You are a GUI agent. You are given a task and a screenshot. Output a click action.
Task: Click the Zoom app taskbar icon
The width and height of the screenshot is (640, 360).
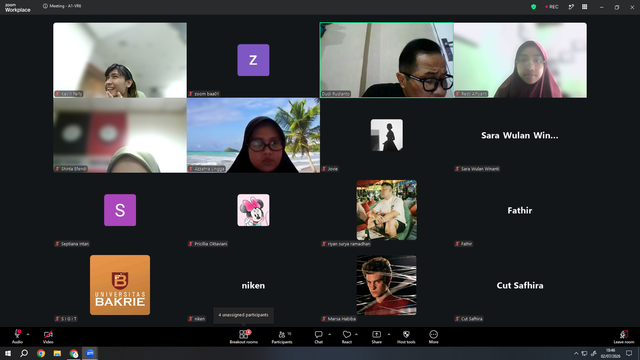click(90, 353)
